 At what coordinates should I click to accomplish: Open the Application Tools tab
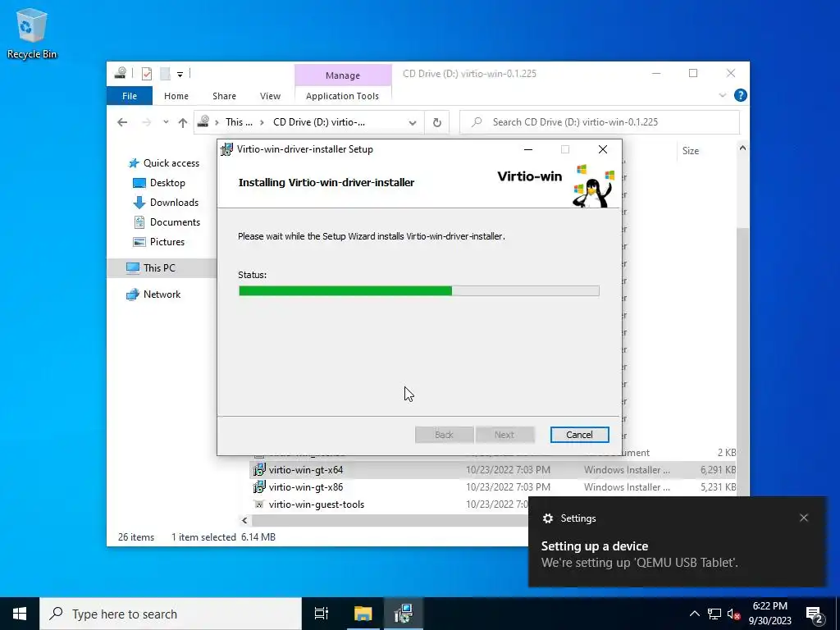coord(342,96)
